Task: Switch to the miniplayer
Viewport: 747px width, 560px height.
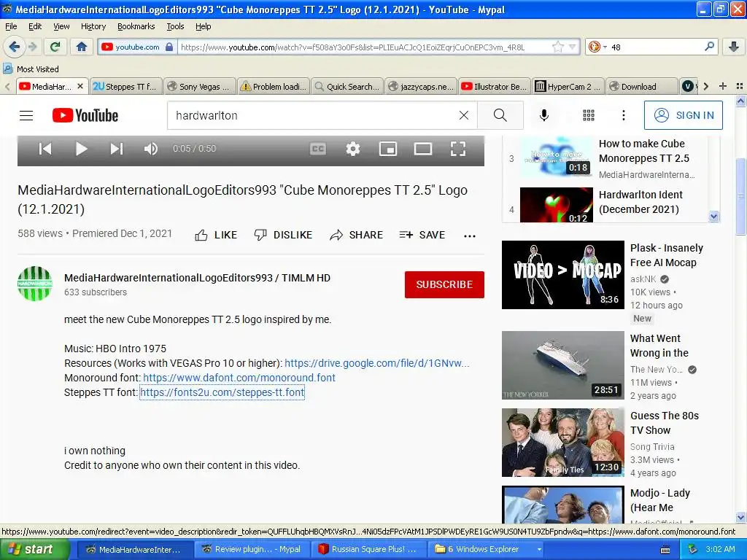Action: click(388, 149)
